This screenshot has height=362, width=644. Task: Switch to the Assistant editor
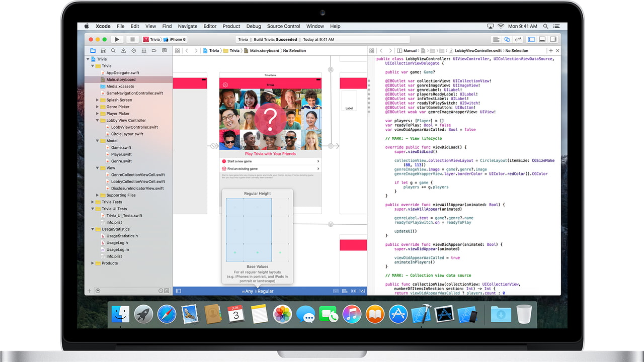click(507, 39)
